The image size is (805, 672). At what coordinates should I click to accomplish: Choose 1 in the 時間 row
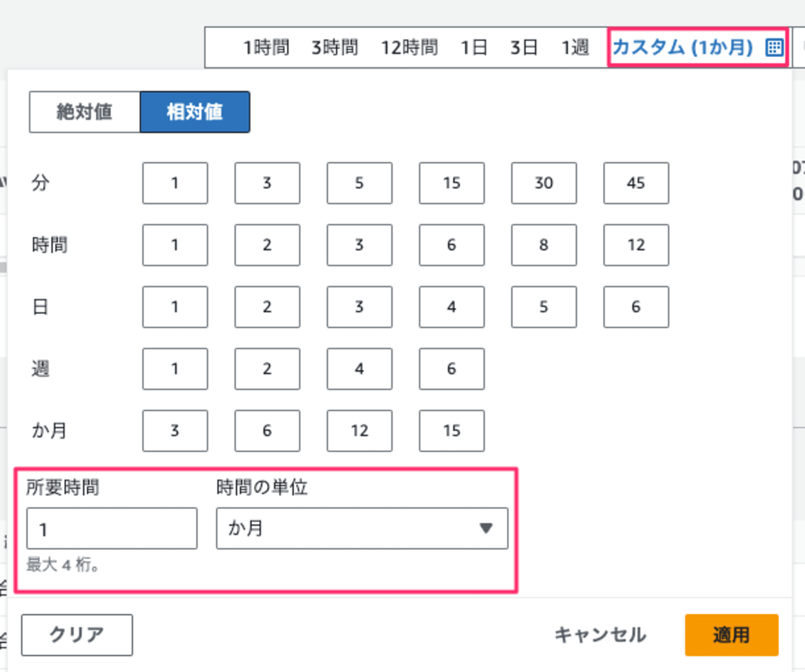tap(175, 245)
